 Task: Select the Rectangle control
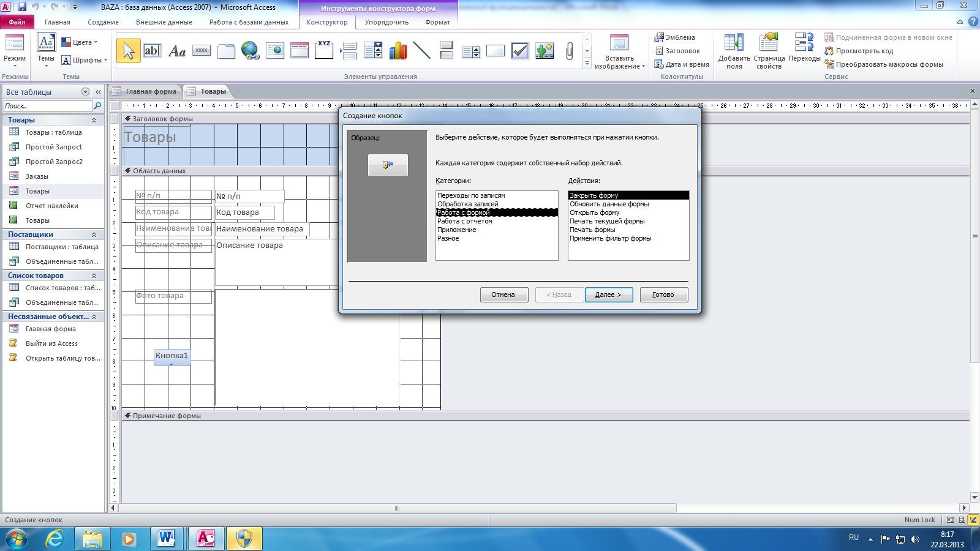(496, 51)
